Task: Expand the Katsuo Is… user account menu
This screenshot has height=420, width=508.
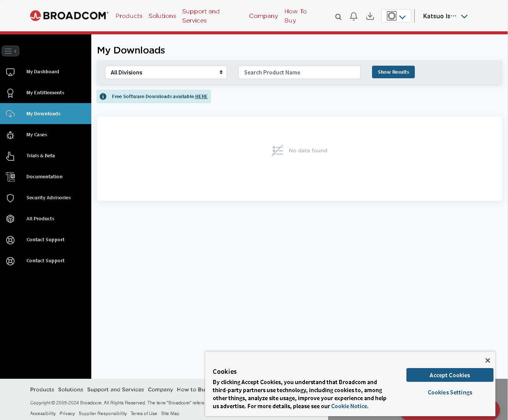Action: (x=445, y=16)
